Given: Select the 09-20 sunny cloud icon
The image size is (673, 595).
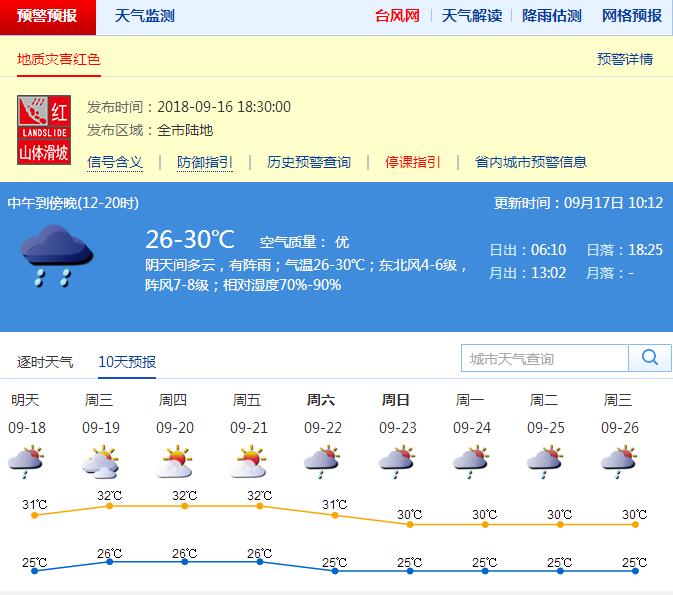Looking at the screenshot, I should tap(174, 462).
